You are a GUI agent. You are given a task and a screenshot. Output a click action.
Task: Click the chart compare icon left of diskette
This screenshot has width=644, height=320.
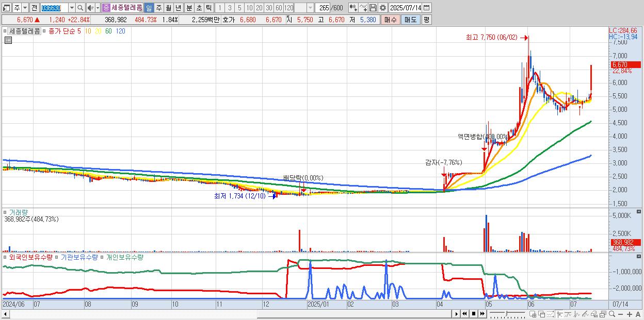pyautogui.click(x=363, y=8)
